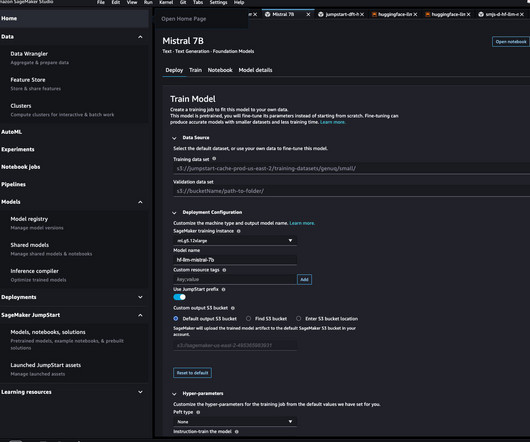530x442 pixels.
Task: Open the SageMaker training instance dropdown
Action: 235,241
